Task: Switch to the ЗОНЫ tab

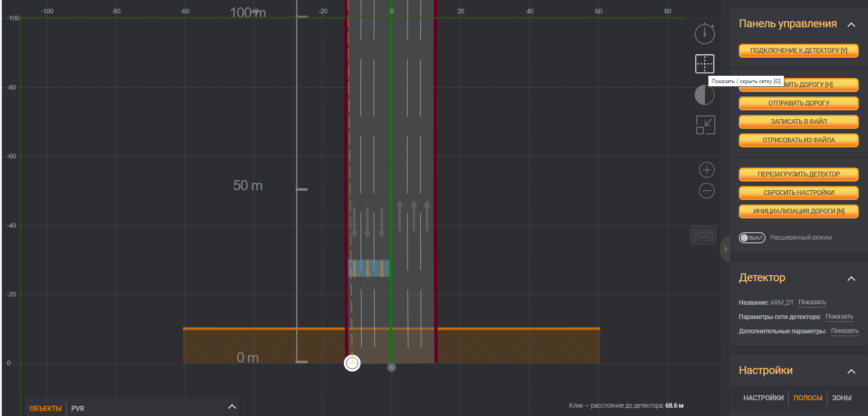Action: click(x=841, y=398)
